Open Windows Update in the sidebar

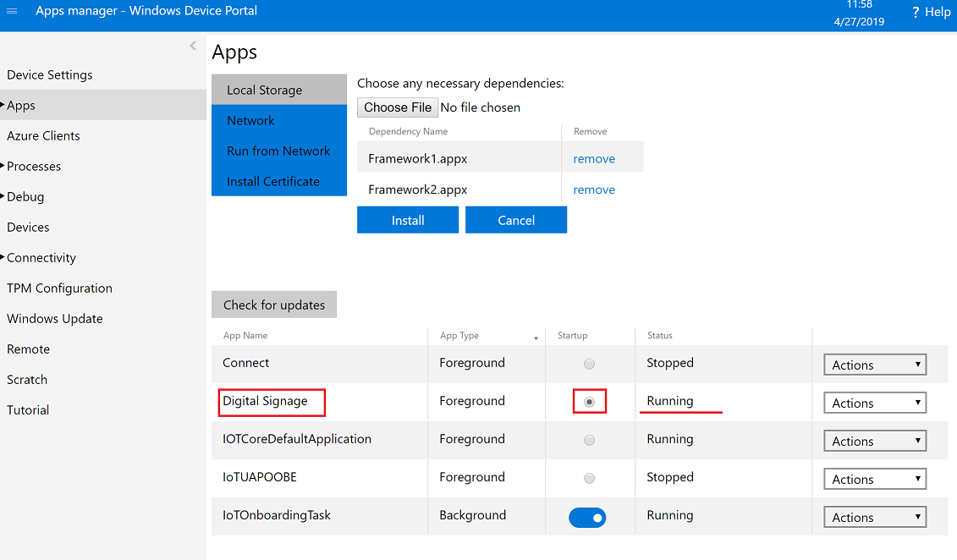tap(55, 319)
